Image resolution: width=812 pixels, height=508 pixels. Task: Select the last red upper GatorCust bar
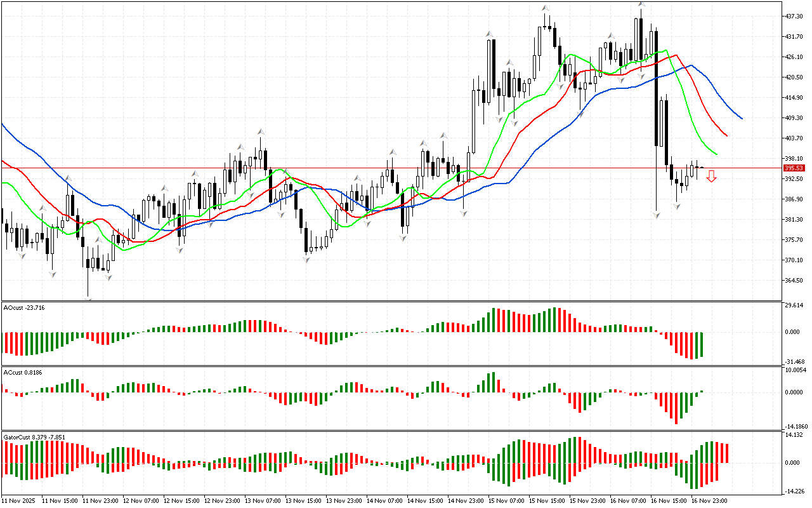726,453
